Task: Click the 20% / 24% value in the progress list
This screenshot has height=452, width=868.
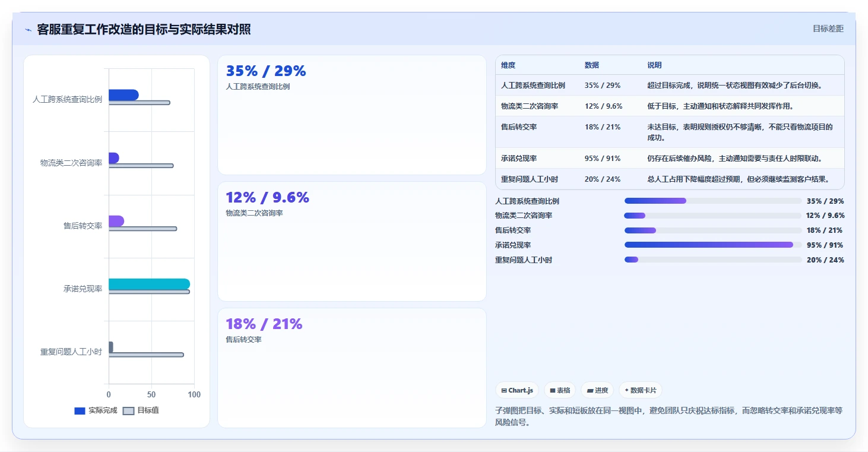Action: click(x=825, y=260)
